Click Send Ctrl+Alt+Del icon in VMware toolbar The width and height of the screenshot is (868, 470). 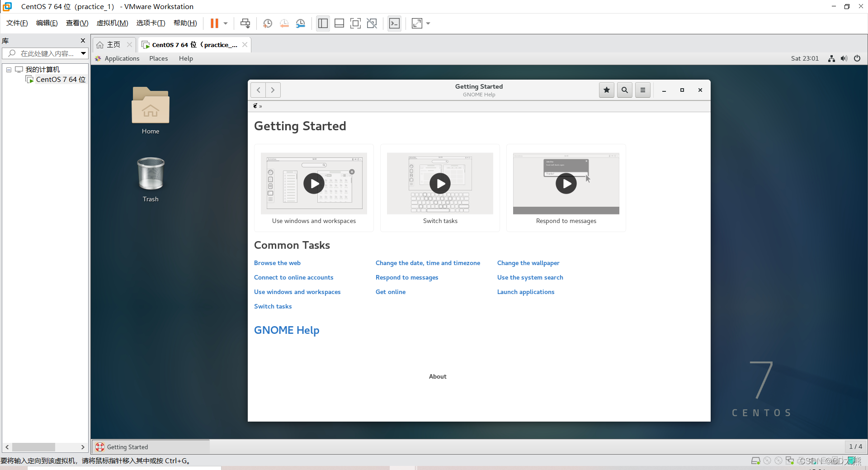pyautogui.click(x=245, y=24)
